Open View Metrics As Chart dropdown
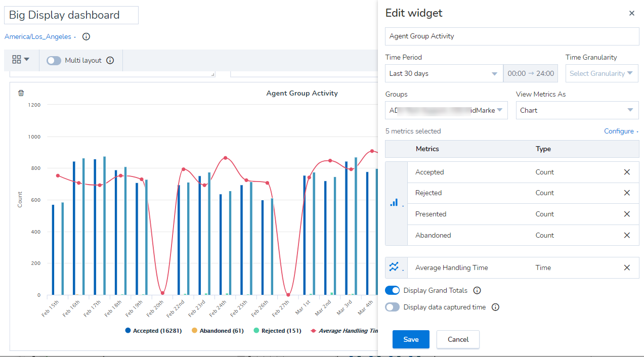The height and width of the screenshot is (357, 644). pos(577,110)
